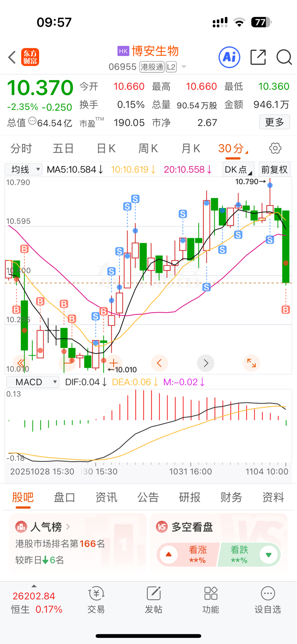Viewport: 297px width, 644px height.
Task: Tap the Wi-Fi status icon
Action: (x=239, y=22)
